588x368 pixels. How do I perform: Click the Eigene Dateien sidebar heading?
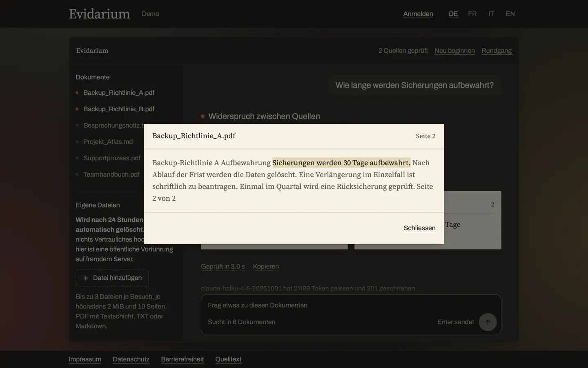click(x=98, y=205)
